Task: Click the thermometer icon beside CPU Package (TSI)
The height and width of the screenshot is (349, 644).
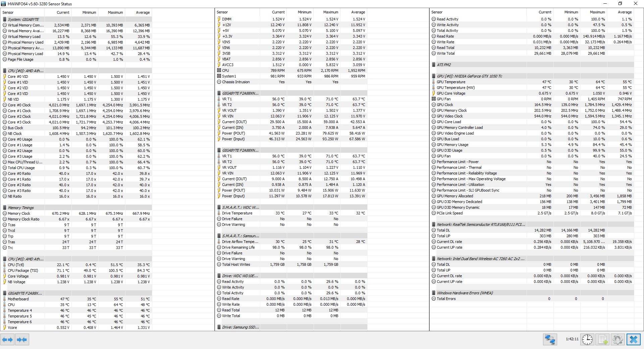Action: click(x=5, y=270)
